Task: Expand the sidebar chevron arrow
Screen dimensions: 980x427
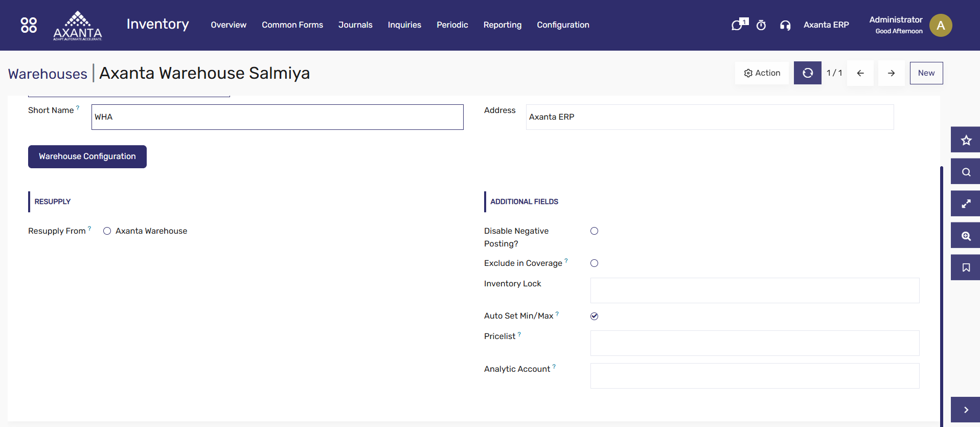Action: [966, 410]
